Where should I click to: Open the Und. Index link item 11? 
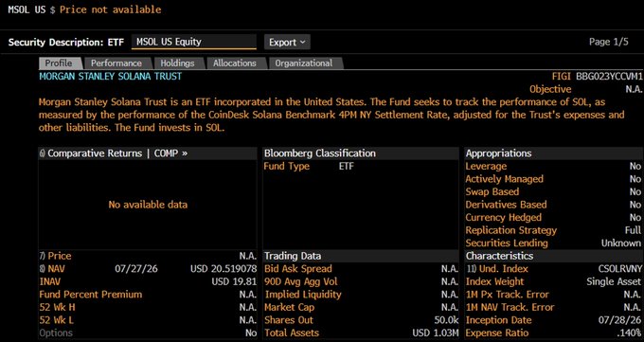pyautogui.click(x=497, y=269)
